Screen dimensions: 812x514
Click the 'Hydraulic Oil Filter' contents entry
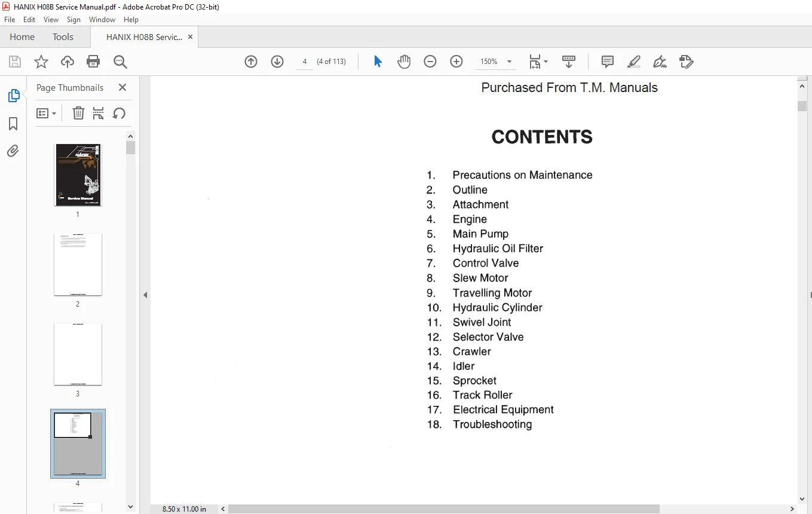tap(498, 249)
